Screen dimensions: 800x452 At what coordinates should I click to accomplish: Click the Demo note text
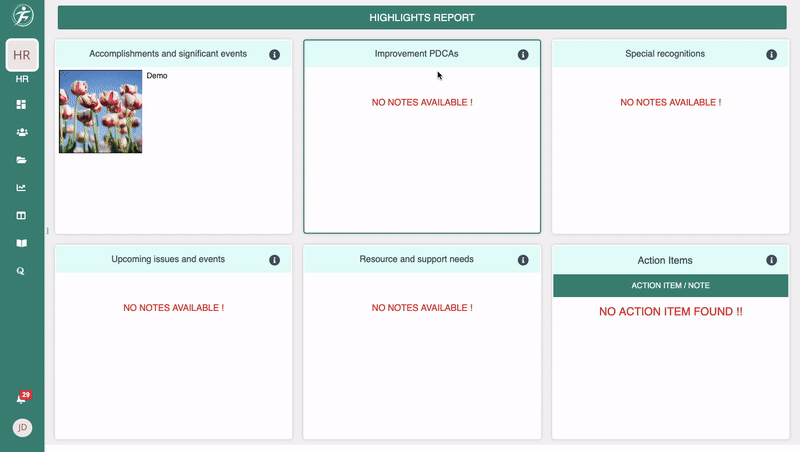point(157,76)
